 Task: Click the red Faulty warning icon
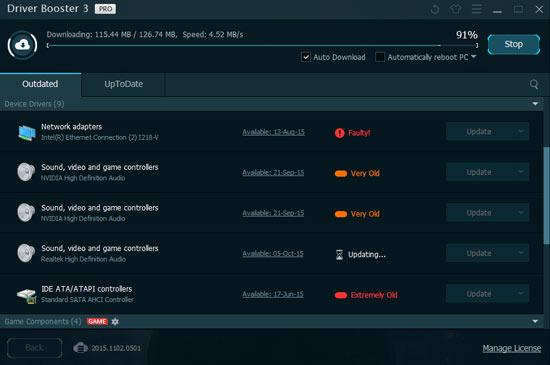coord(339,133)
